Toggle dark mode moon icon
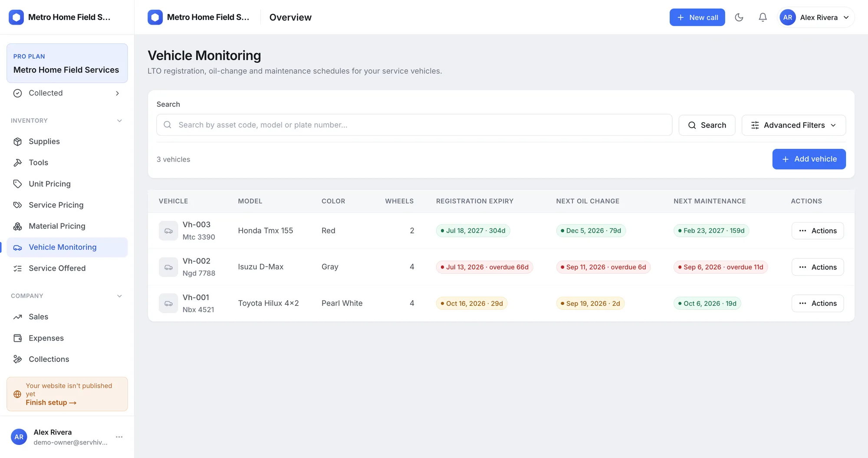 [739, 17]
